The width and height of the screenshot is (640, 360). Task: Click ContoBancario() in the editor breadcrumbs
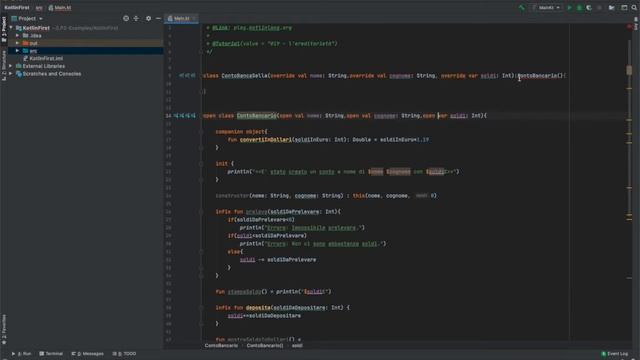click(x=264, y=345)
